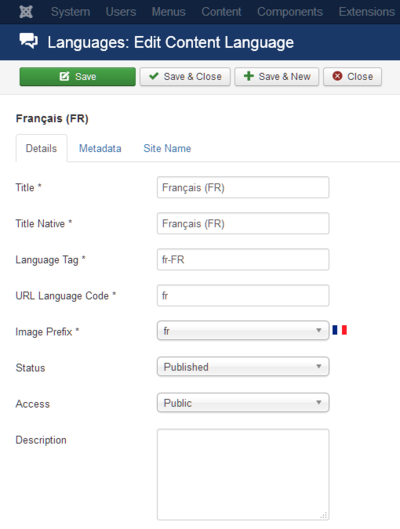This screenshot has width=400, height=529.
Task: Switch to the Metadata tab
Action: pos(100,148)
